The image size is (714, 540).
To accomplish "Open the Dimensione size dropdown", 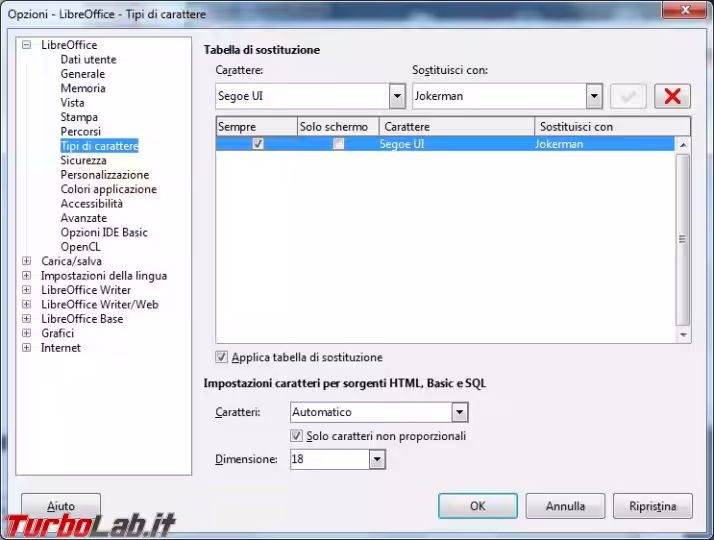I will (x=377, y=459).
